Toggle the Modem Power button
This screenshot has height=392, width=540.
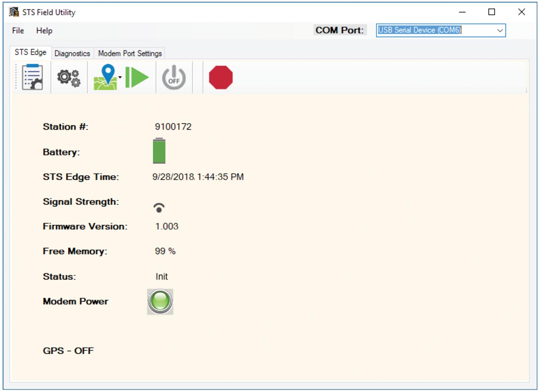pos(160,301)
